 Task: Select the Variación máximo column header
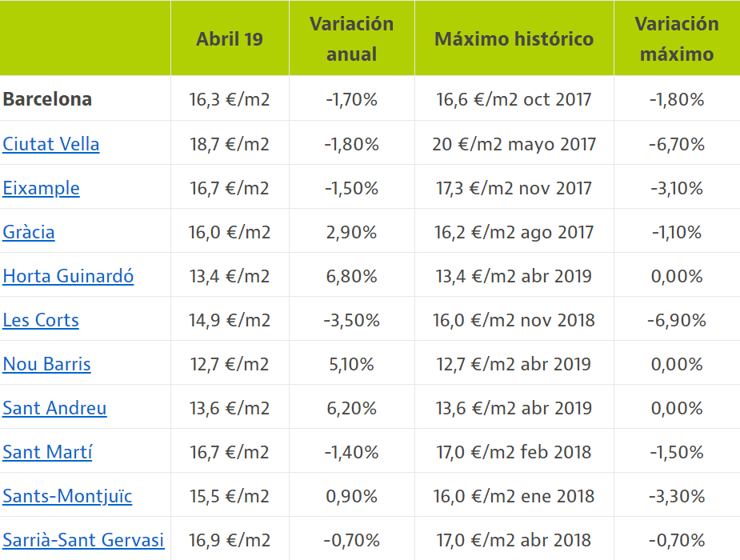tap(677, 38)
